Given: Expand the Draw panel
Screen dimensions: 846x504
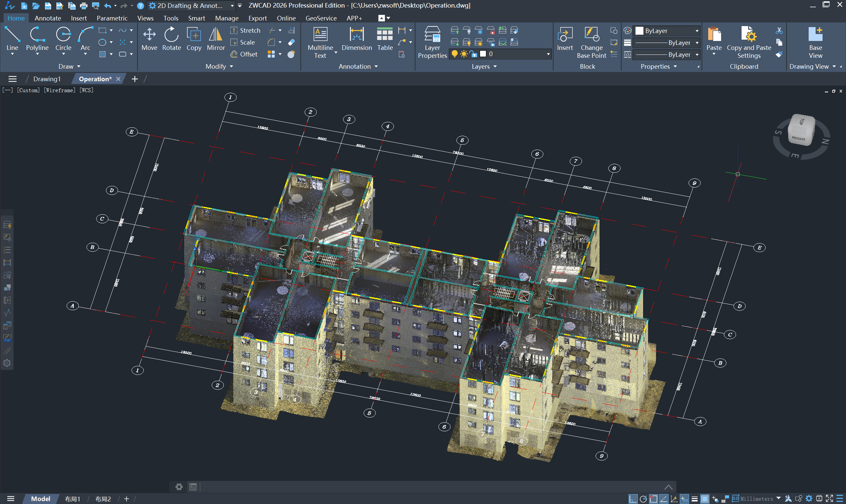Looking at the screenshot, I should click(x=69, y=67).
